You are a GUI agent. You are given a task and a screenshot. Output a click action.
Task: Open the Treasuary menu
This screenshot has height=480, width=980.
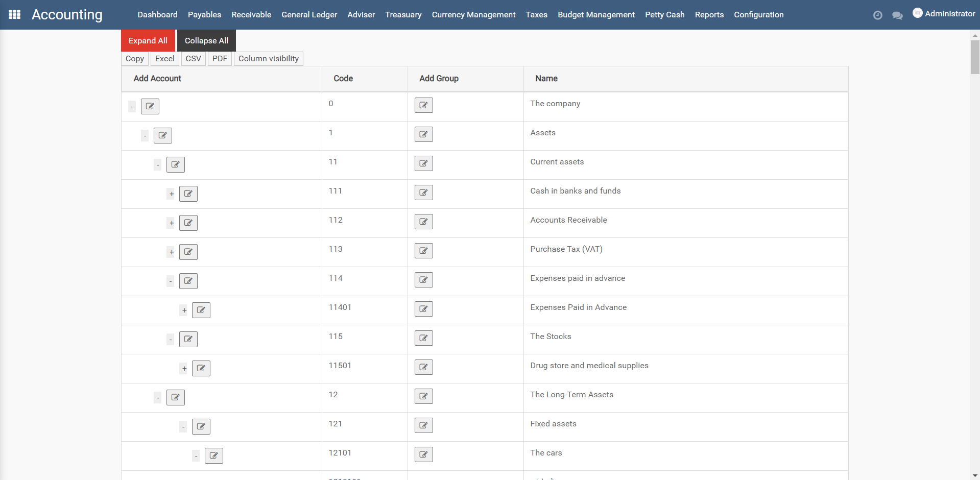(403, 15)
